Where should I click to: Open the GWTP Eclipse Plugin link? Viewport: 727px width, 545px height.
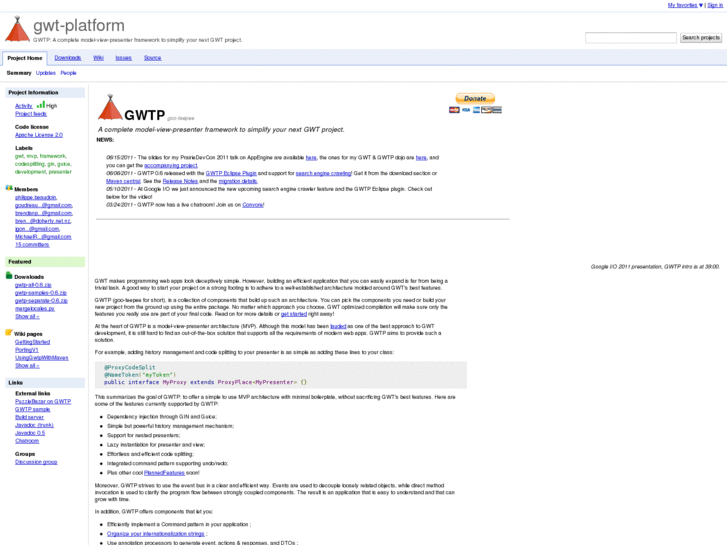[x=231, y=173]
